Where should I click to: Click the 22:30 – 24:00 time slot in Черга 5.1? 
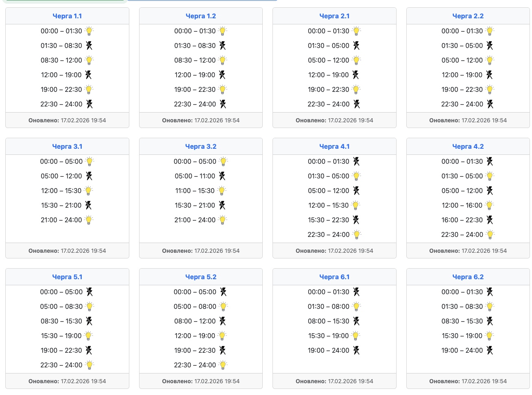point(61,365)
